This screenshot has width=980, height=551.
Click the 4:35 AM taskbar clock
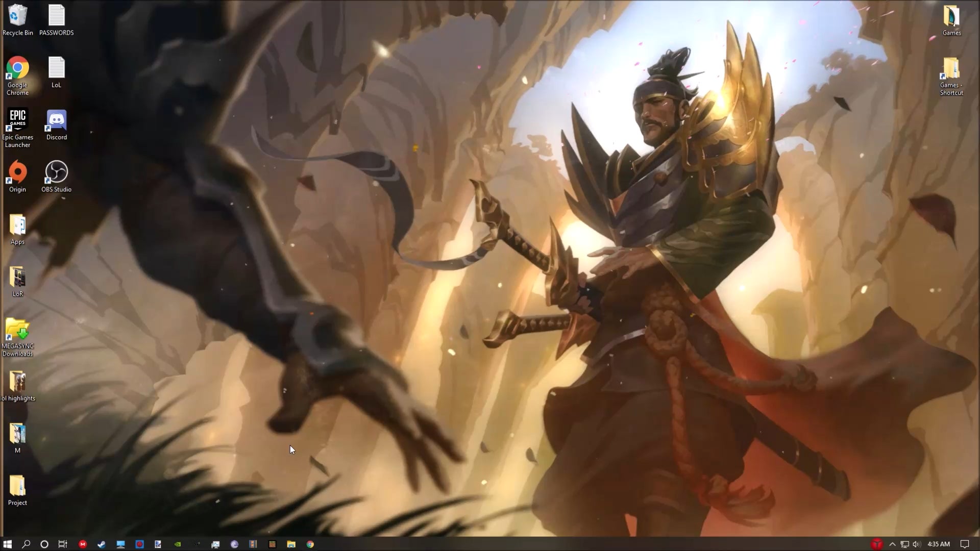[939, 544]
